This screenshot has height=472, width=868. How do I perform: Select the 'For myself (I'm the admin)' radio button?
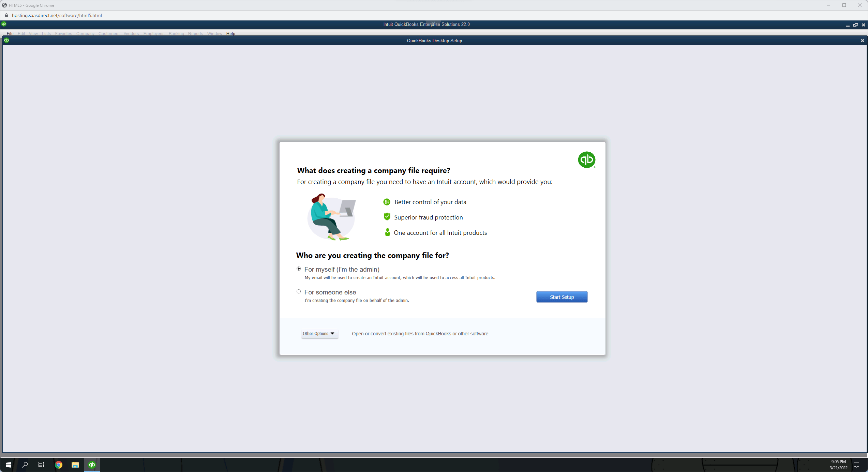click(299, 269)
